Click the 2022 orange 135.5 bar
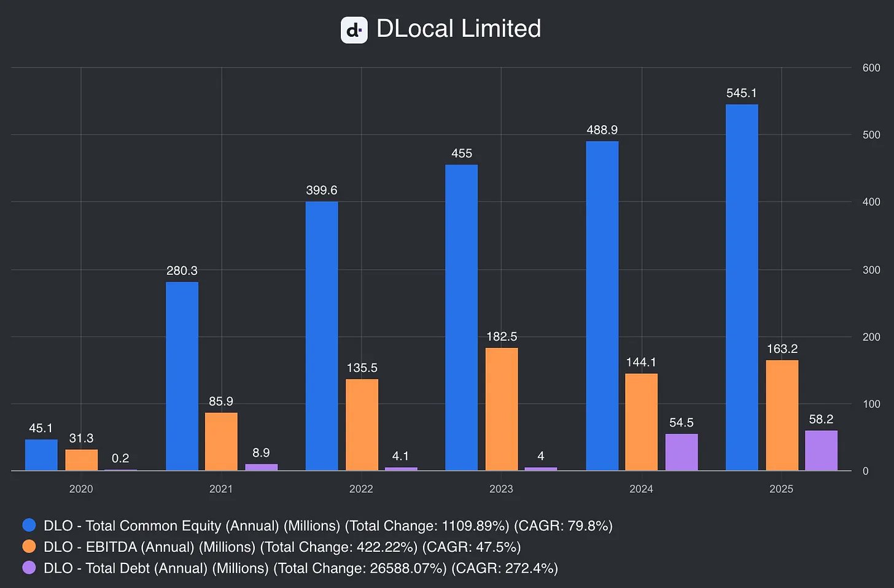The height and width of the screenshot is (588, 894). click(362, 425)
